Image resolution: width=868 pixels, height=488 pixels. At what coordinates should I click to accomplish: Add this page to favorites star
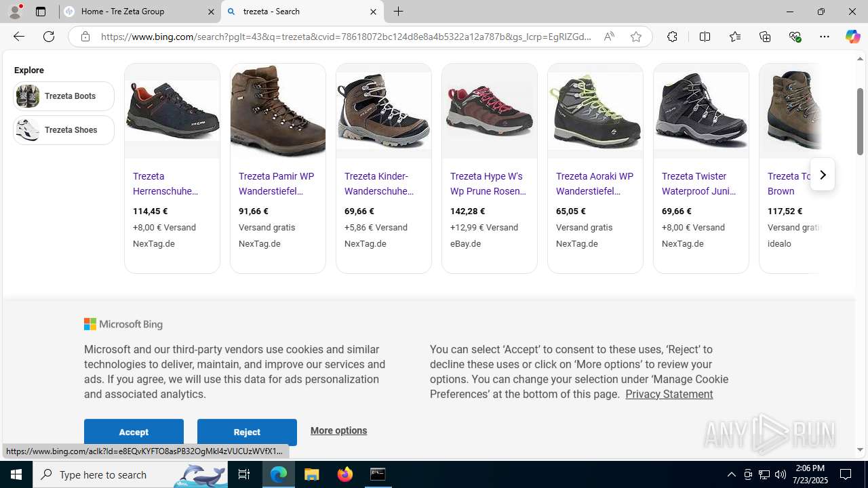(635, 37)
